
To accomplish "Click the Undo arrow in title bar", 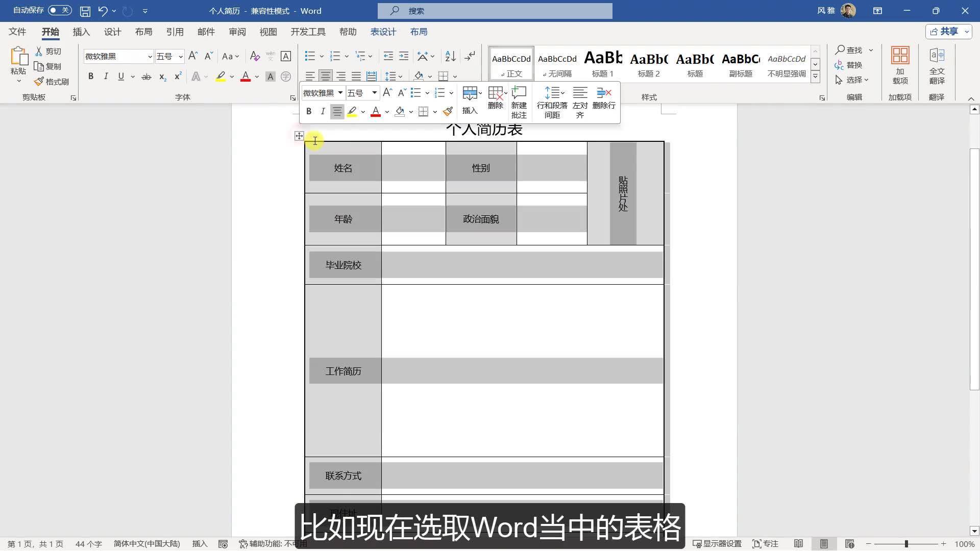I will (103, 11).
